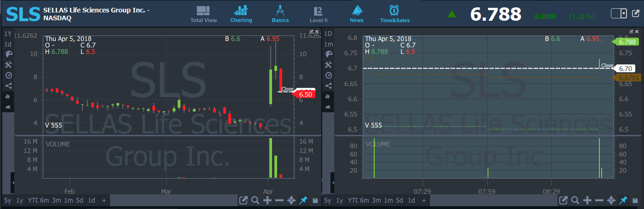Set left chart range to 5d
The image size is (644, 209).
[80, 201]
